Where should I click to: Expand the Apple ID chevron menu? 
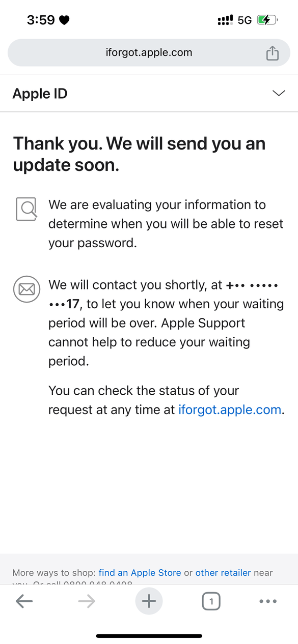[279, 93]
